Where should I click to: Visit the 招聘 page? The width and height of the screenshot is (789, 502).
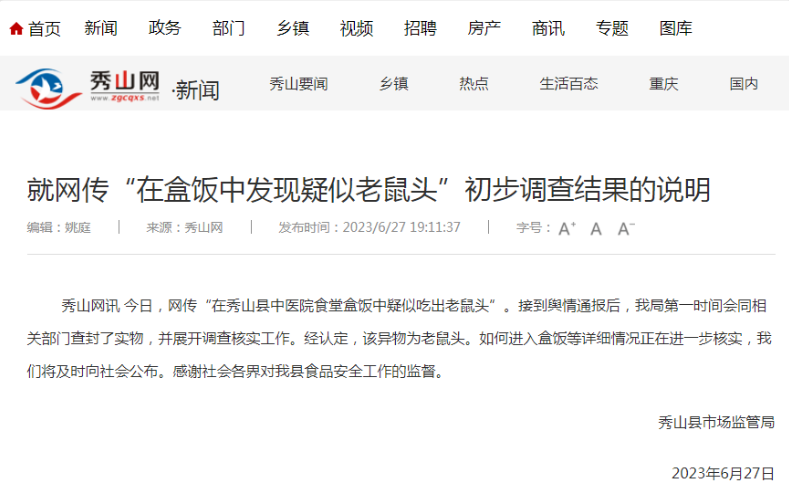pos(420,28)
